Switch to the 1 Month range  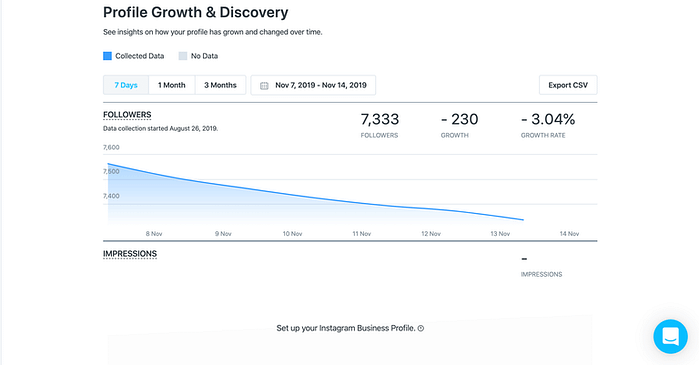tap(172, 85)
